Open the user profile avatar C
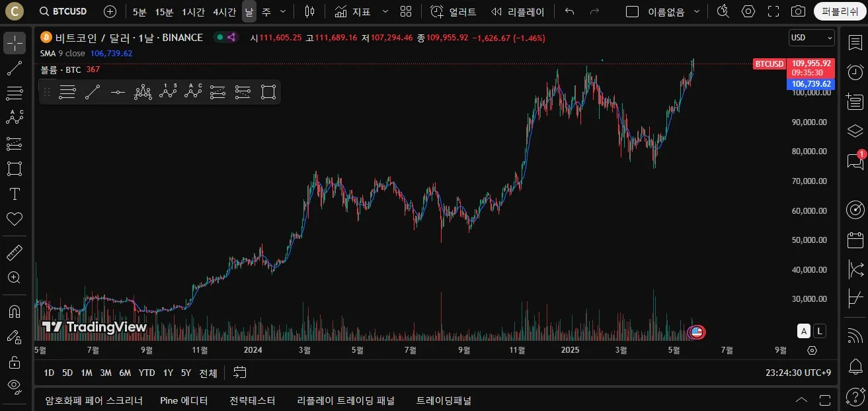 (x=13, y=11)
